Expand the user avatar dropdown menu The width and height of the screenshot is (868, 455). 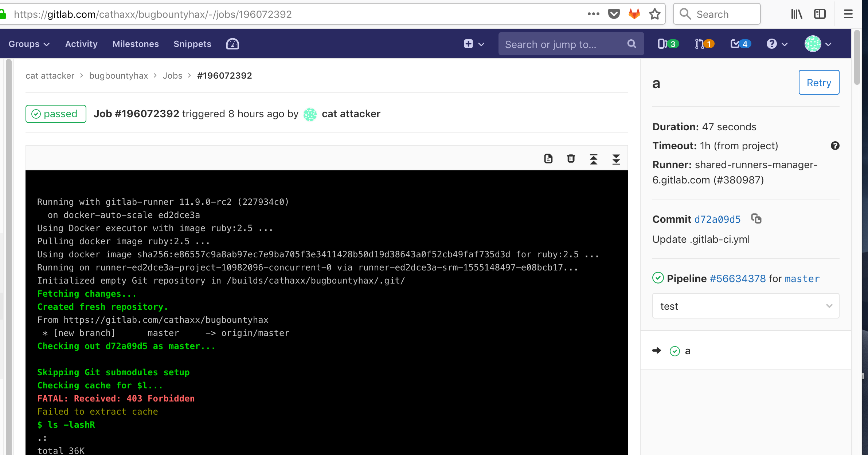(818, 44)
